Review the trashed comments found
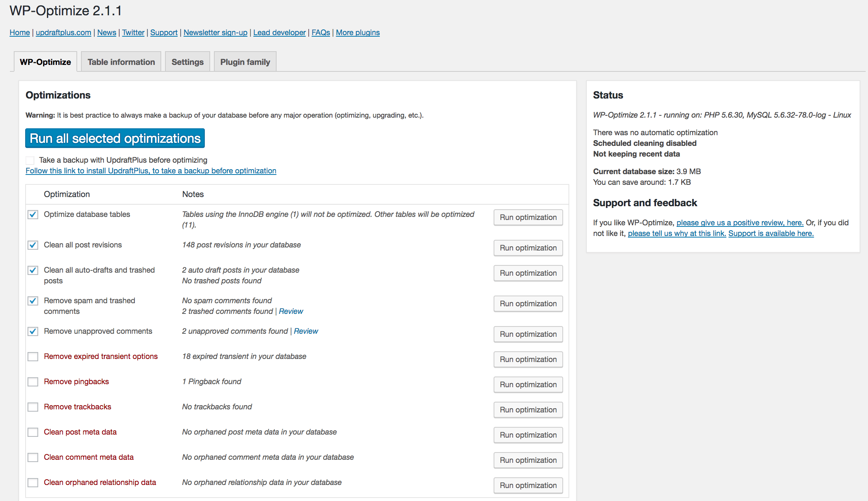 click(x=291, y=311)
